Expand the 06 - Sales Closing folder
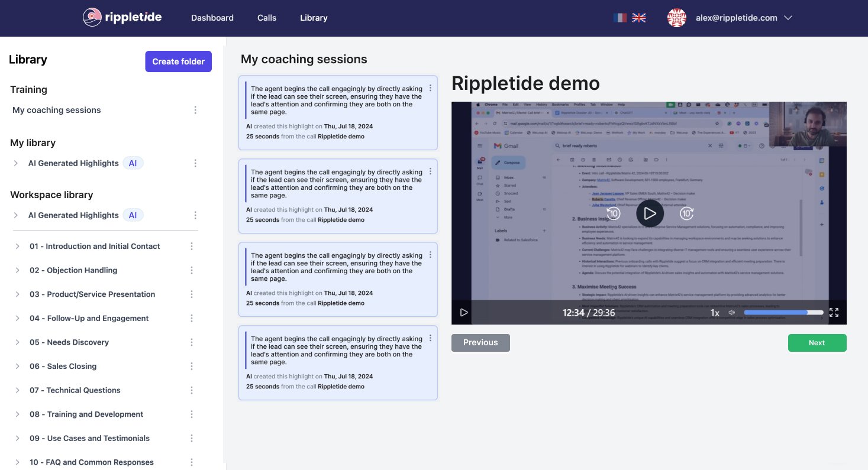868x470 pixels. coord(18,367)
